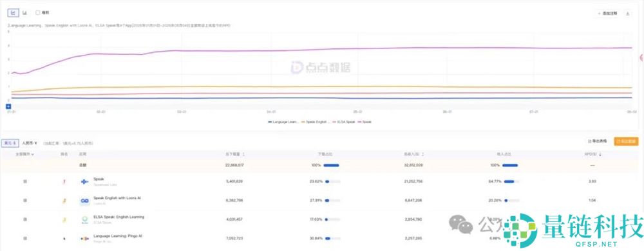Click the 23.62% download share bar

tap(332, 181)
